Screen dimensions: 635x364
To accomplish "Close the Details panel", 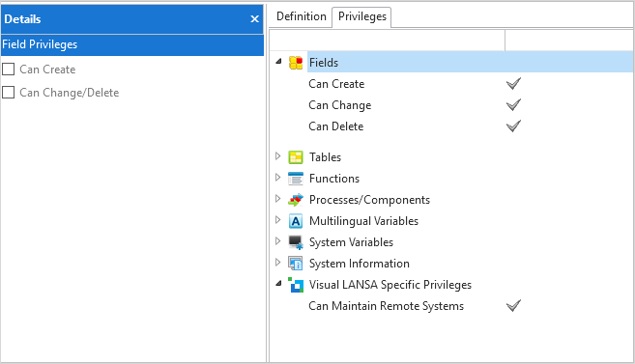I will [255, 19].
